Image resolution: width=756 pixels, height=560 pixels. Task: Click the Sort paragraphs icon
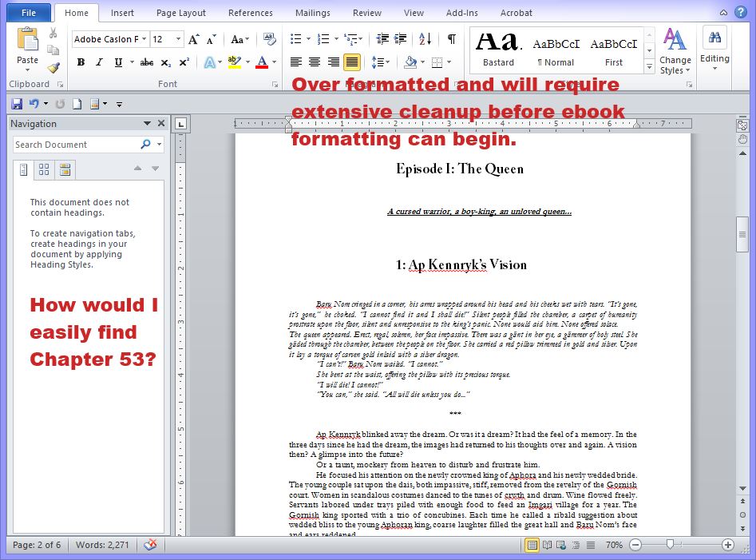[425, 39]
